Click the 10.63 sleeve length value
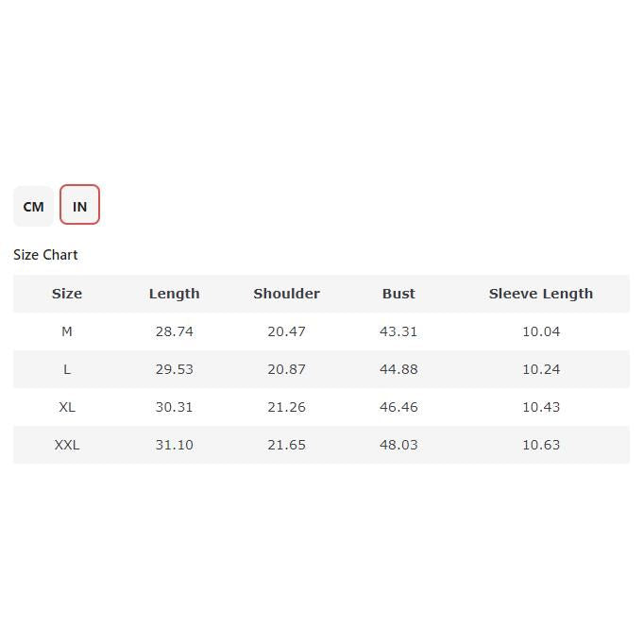Image resolution: width=644 pixels, height=644 pixels. [541, 445]
